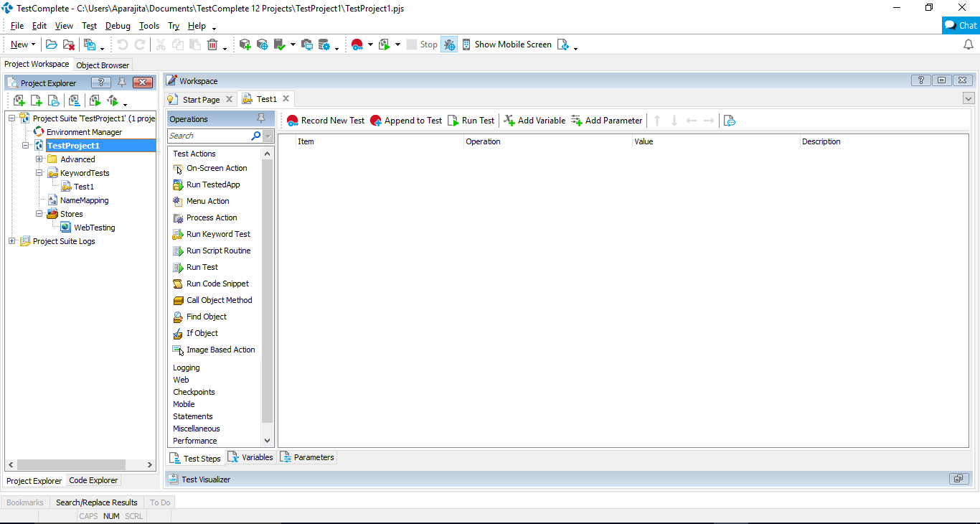
Task: Expand the Advanced folder node
Action: [x=39, y=159]
